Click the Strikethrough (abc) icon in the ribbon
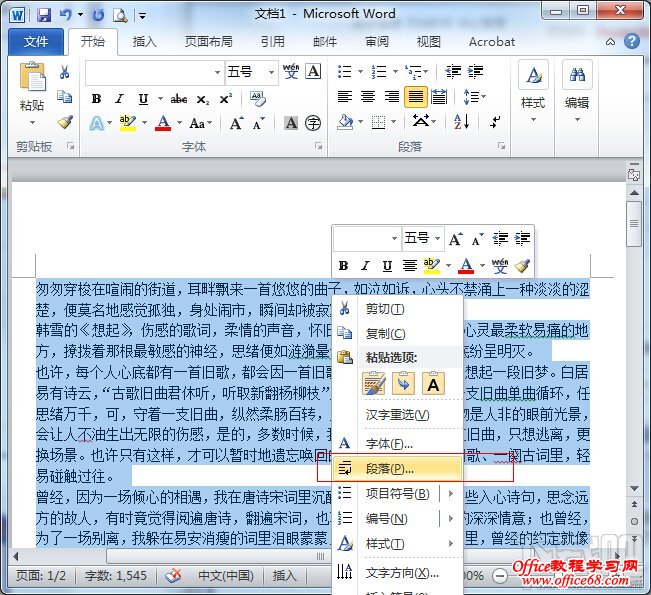 click(179, 99)
